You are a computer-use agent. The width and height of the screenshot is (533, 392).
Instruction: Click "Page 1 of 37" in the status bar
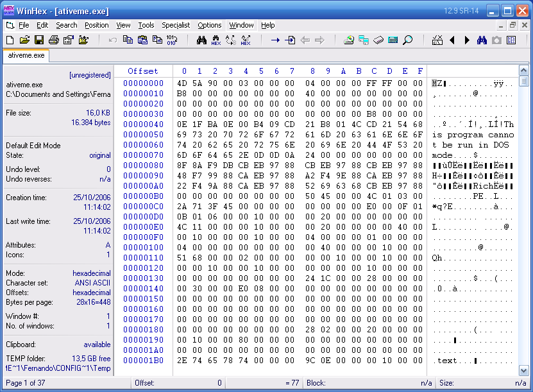point(26,383)
